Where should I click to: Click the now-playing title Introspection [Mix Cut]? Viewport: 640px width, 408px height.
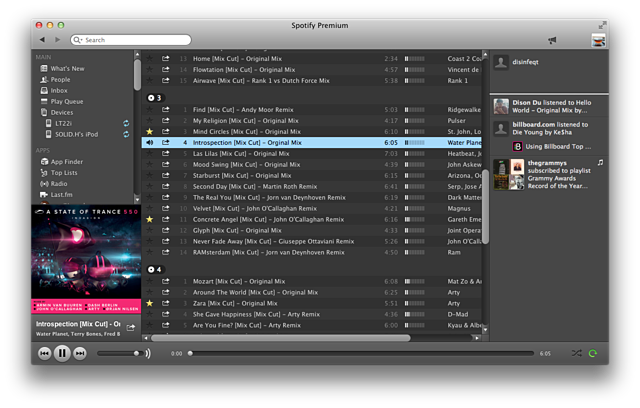[x=78, y=324]
